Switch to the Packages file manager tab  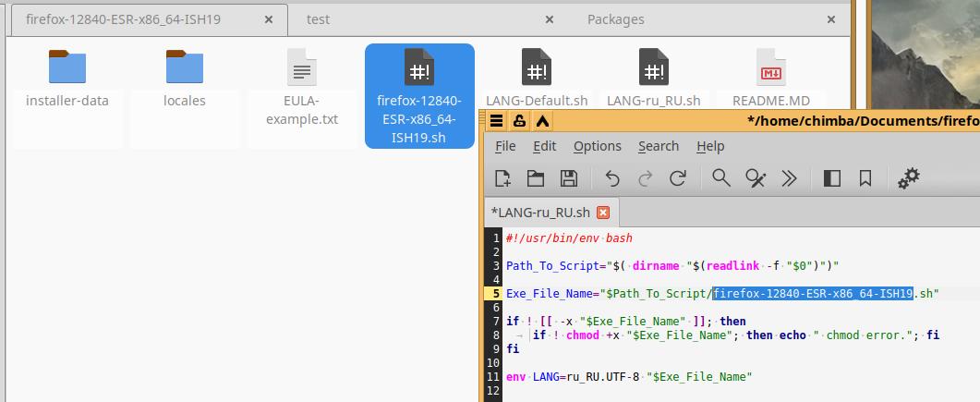(x=615, y=18)
